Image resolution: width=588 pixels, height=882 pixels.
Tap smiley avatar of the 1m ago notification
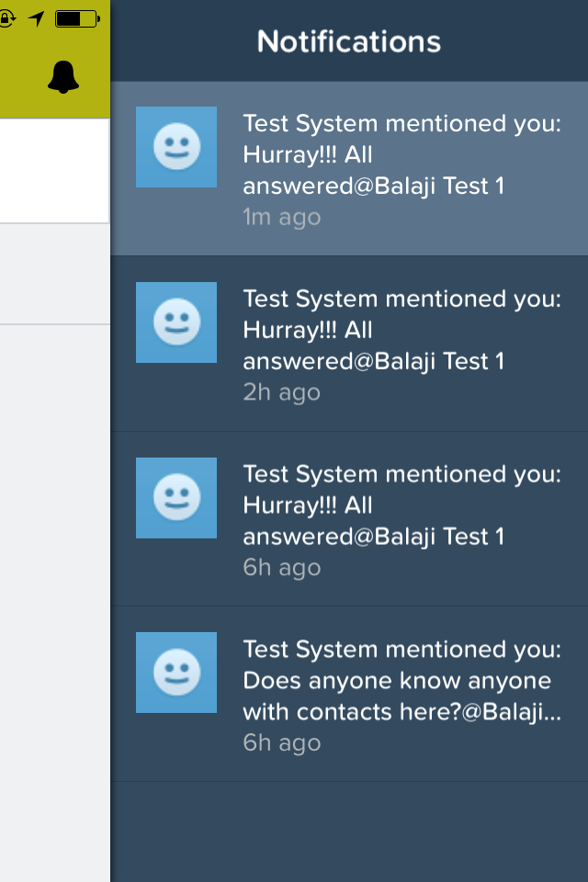coord(176,147)
